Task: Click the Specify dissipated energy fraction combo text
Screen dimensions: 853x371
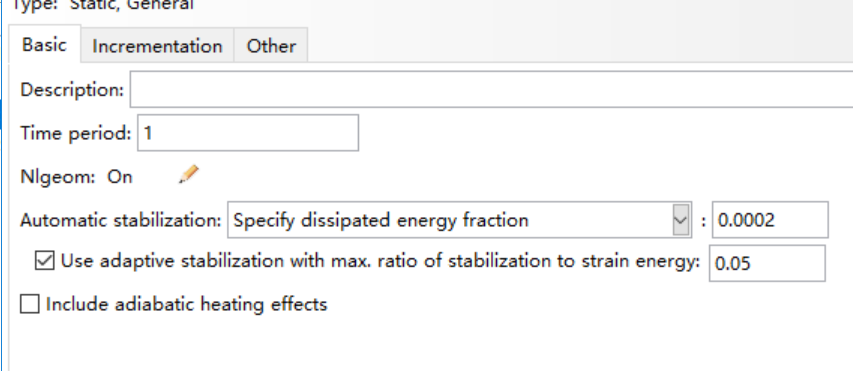Action: tap(381, 220)
